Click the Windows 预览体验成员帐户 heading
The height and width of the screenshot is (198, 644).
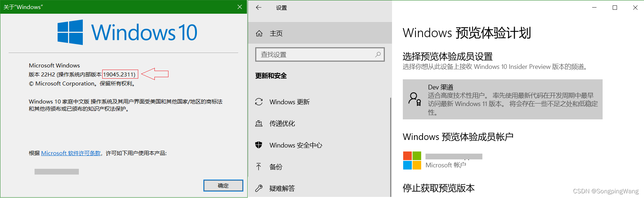pyautogui.click(x=458, y=137)
